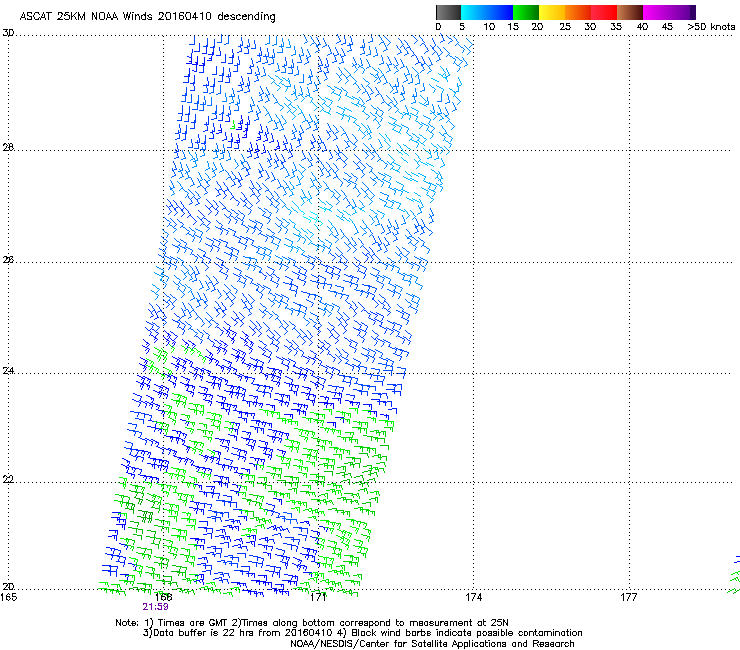Select latitude label 24
Screen dimensions: 740x650
coord(8,371)
